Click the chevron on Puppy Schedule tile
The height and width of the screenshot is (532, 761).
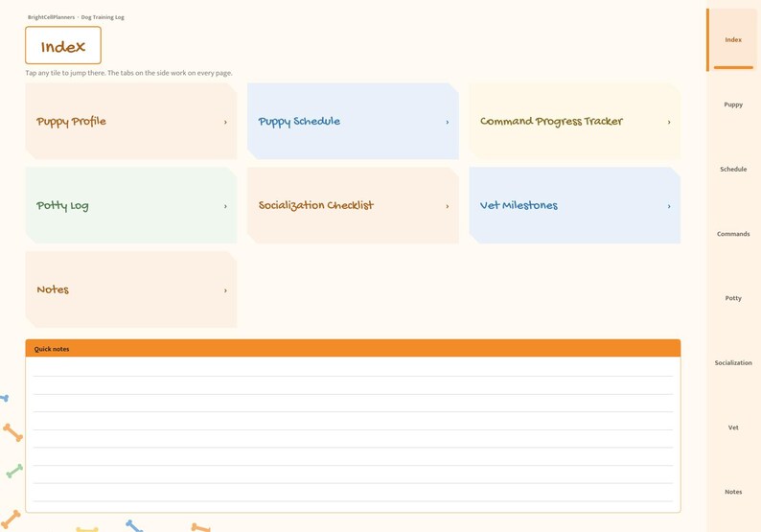(x=447, y=123)
